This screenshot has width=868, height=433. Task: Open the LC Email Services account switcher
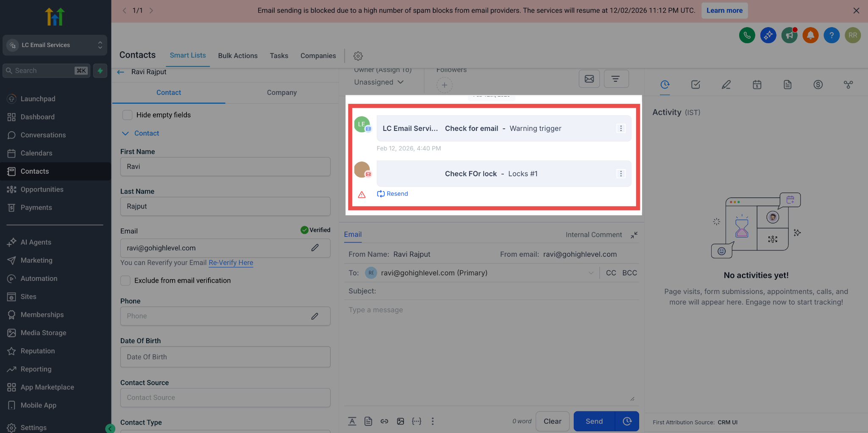pyautogui.click(x=55, y=45)
